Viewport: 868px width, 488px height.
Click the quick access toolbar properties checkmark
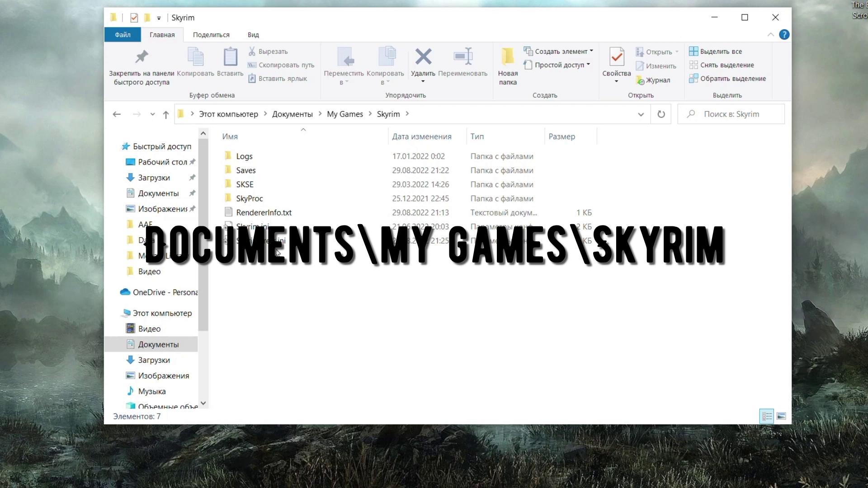[134, 18]
